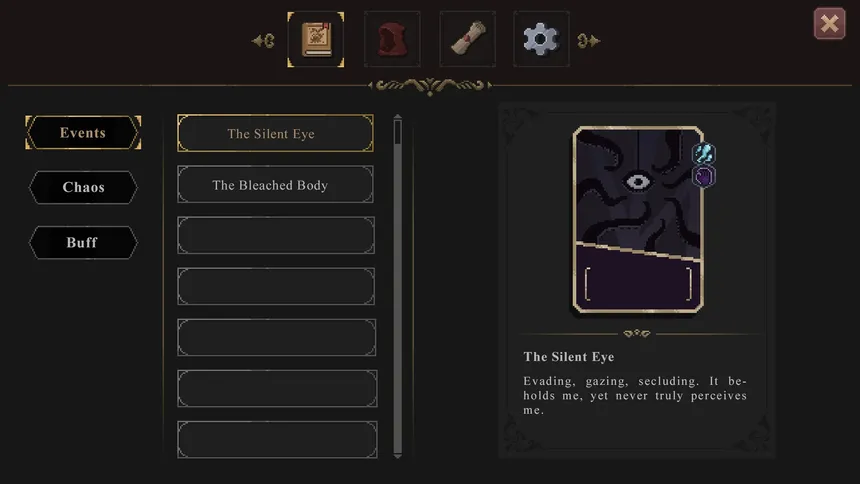The width and height of the screenshot is (860, 484).
Task: Click the last empty entry slot in list
Action: coord(277,440)
